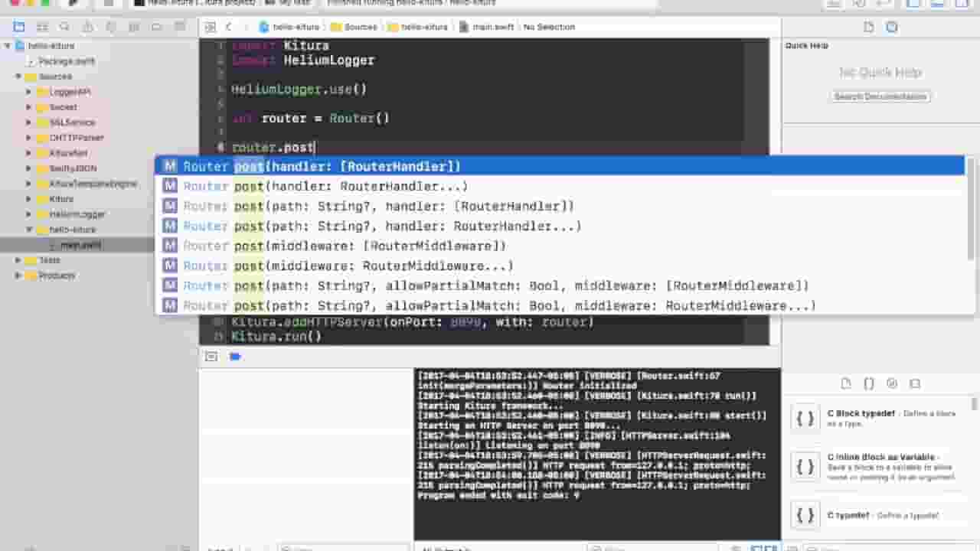
Task: Select Package.swift in the navigator
Action: point(67,61)
